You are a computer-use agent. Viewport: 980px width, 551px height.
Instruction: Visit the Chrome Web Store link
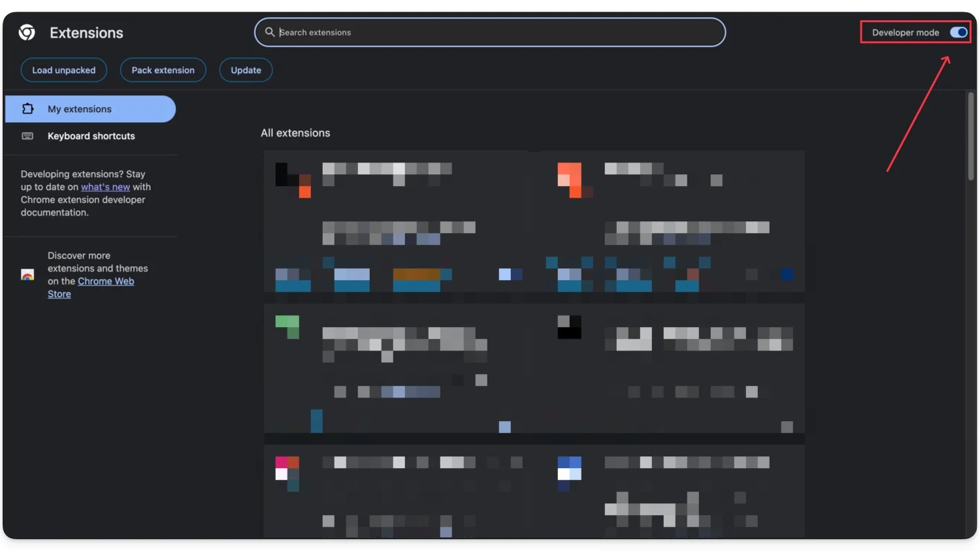tap(106, 281)
